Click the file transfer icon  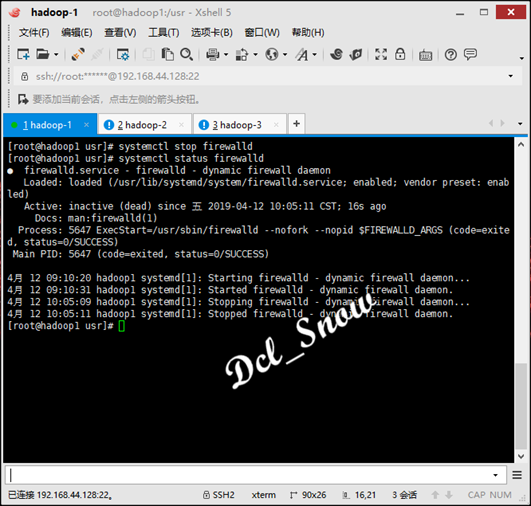[242, 54]
